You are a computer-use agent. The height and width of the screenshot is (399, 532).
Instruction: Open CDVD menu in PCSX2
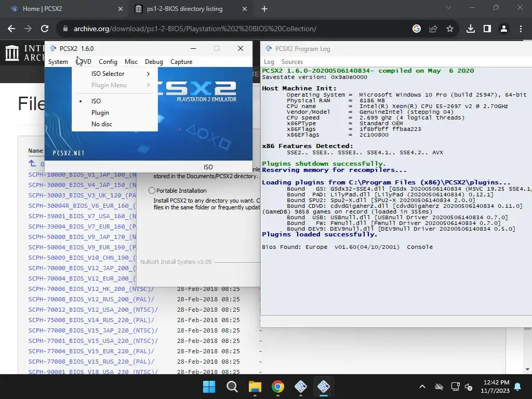point(84,62)
